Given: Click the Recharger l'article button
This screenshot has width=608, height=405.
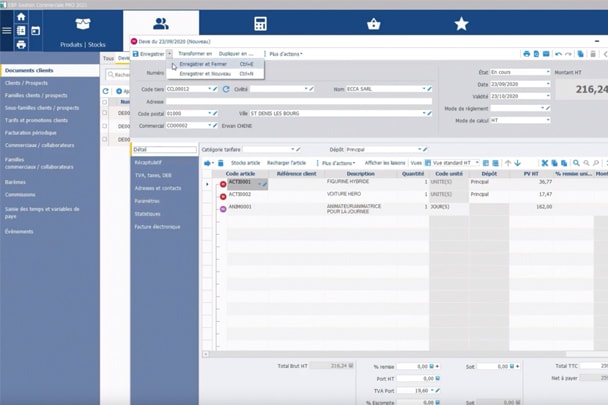Looking at the screenshot, I should coord(286,162).
